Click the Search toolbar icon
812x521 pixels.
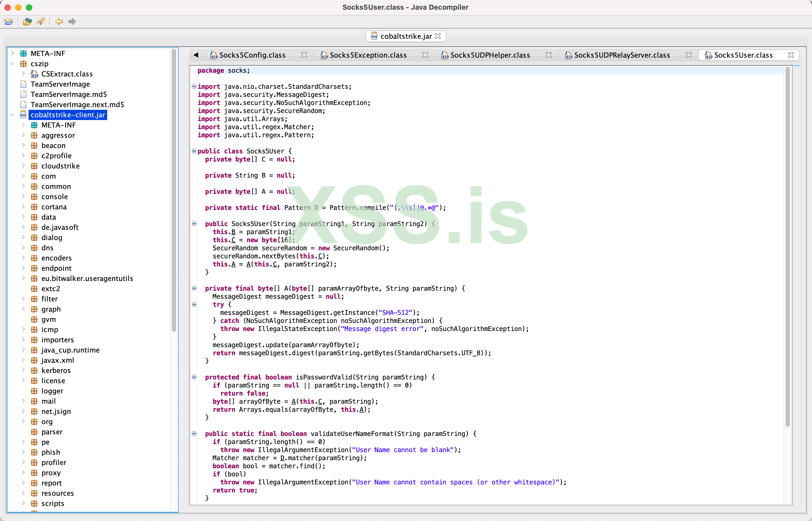tap(41, 22)
